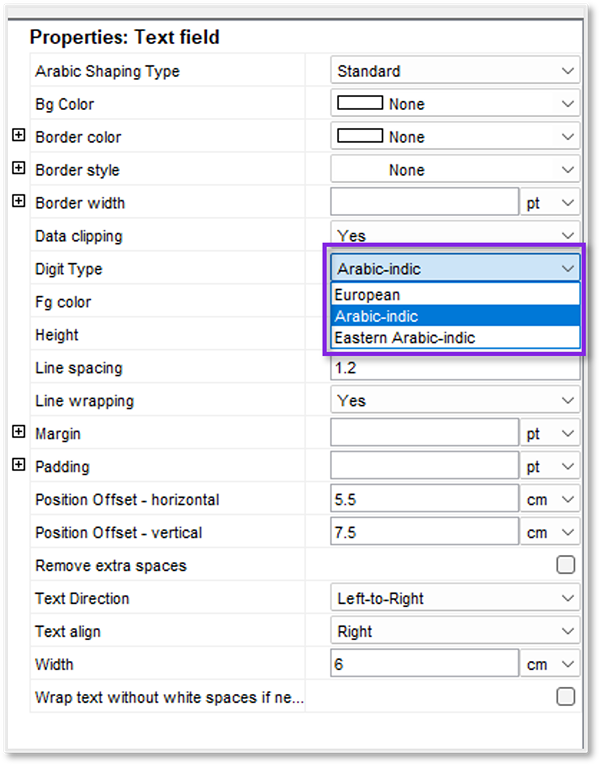Expand the Padding property
This screenshot has width=600, height=765.
(x=19, y=464)
